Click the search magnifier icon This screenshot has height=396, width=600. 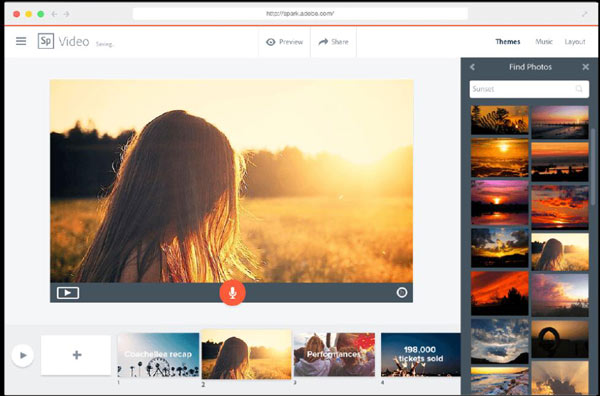[579, 89]
